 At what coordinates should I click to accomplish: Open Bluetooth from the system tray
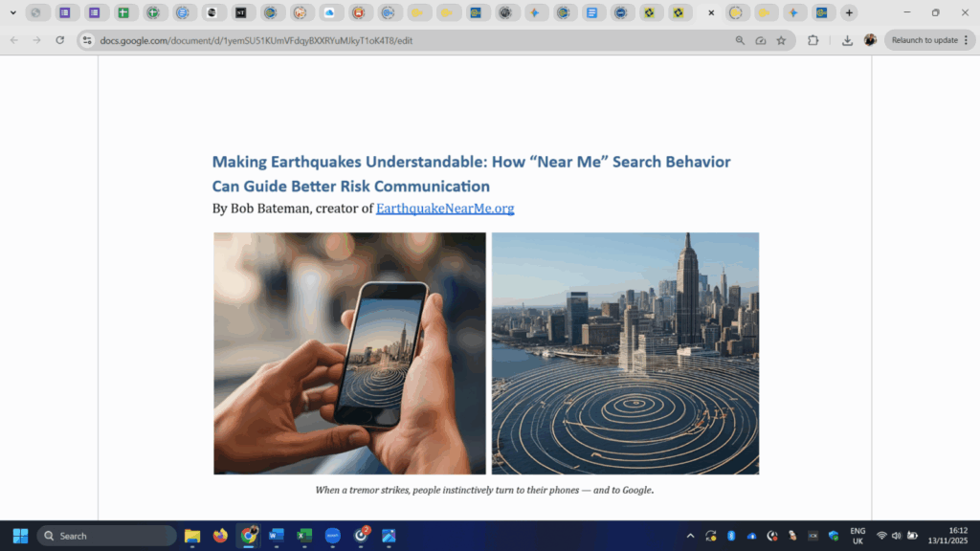(731, 536)
